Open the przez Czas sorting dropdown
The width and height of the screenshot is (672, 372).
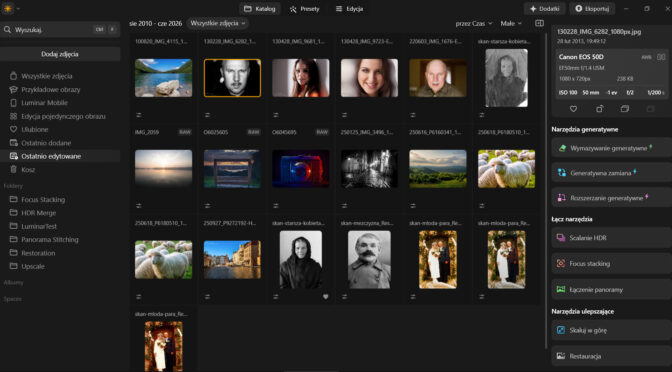click(474, 24)
